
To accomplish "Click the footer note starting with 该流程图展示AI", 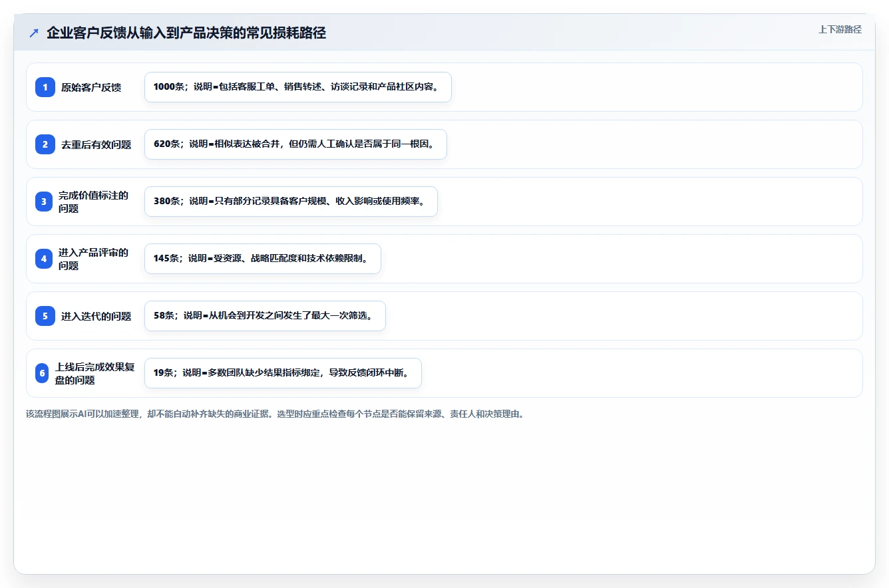I will click(x=275, y=414).
